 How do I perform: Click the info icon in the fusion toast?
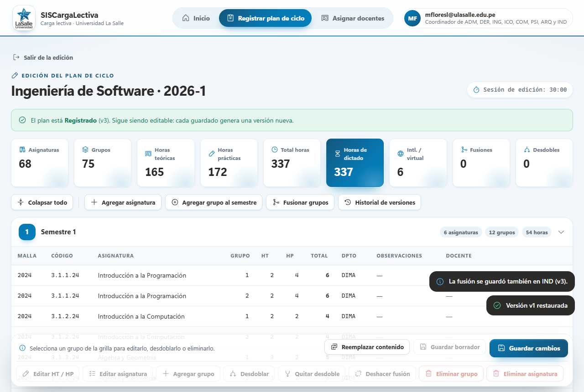[x=440, y=282]
